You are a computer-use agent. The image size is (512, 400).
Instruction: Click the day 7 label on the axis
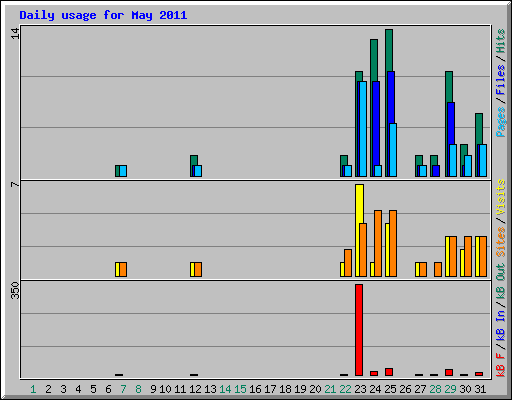pos(123,389)
